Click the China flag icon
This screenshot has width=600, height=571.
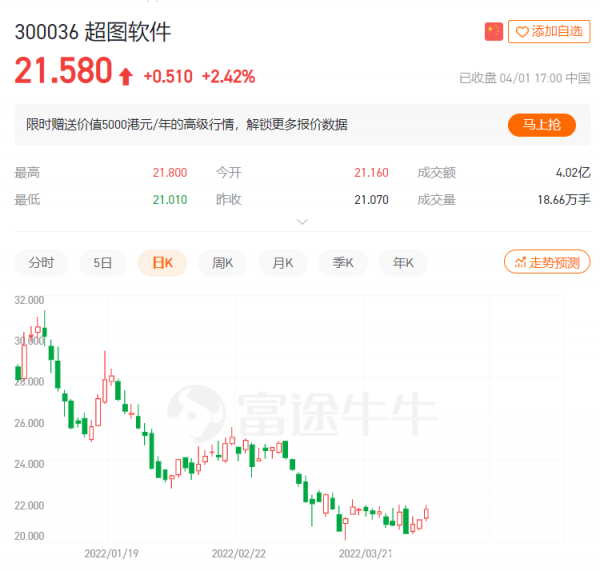(494, 31)
